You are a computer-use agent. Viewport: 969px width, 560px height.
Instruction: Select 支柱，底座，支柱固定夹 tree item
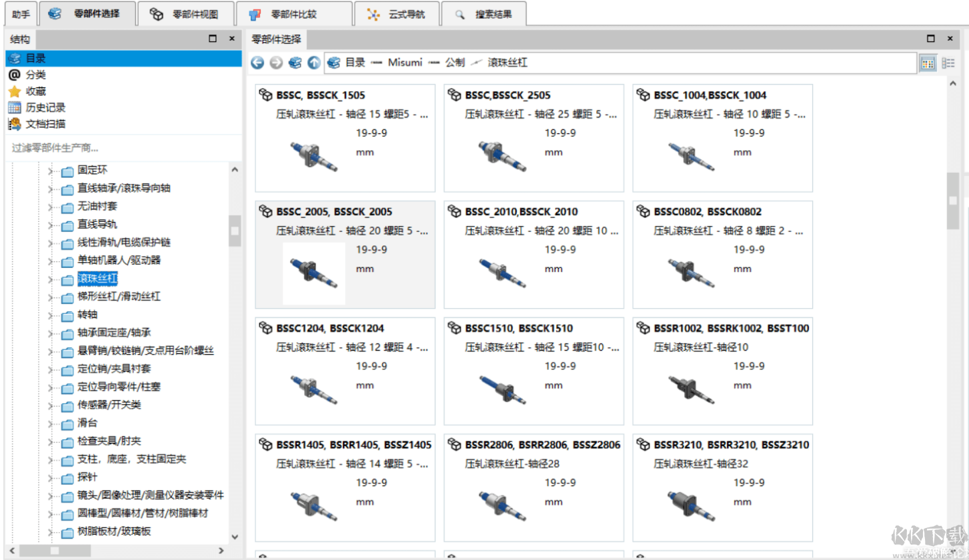(131, 459)
